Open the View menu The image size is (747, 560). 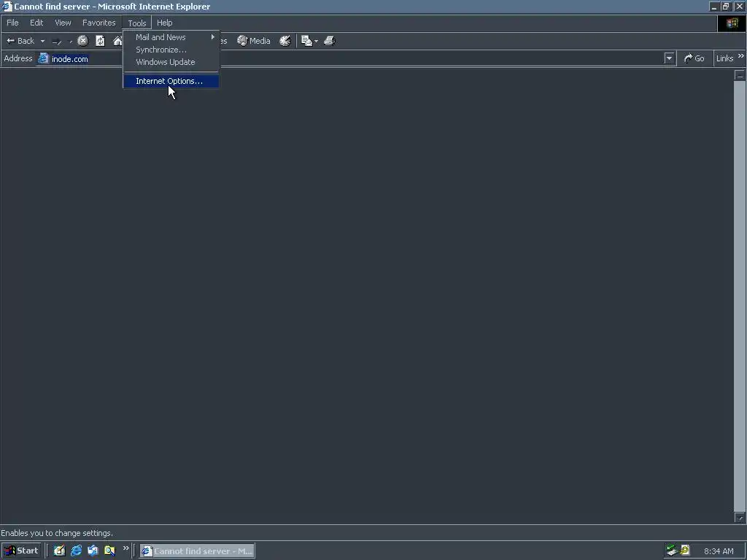coord(63,23)
